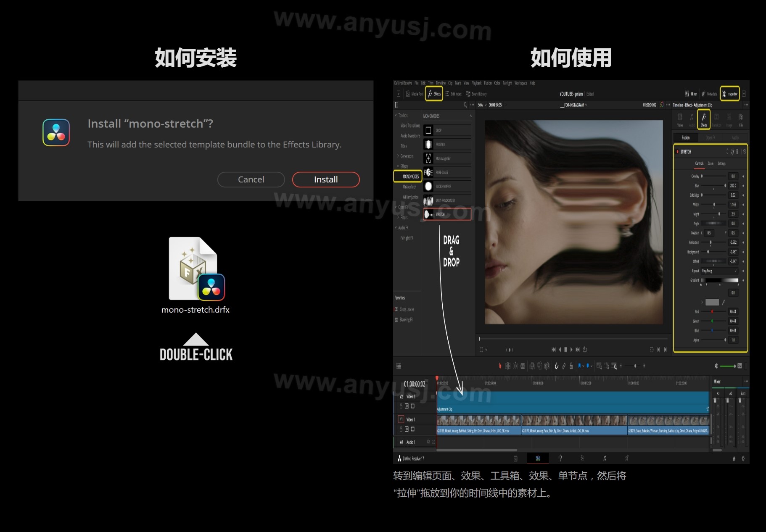
Task: Expand the Generators tree node
Action: 398,156
